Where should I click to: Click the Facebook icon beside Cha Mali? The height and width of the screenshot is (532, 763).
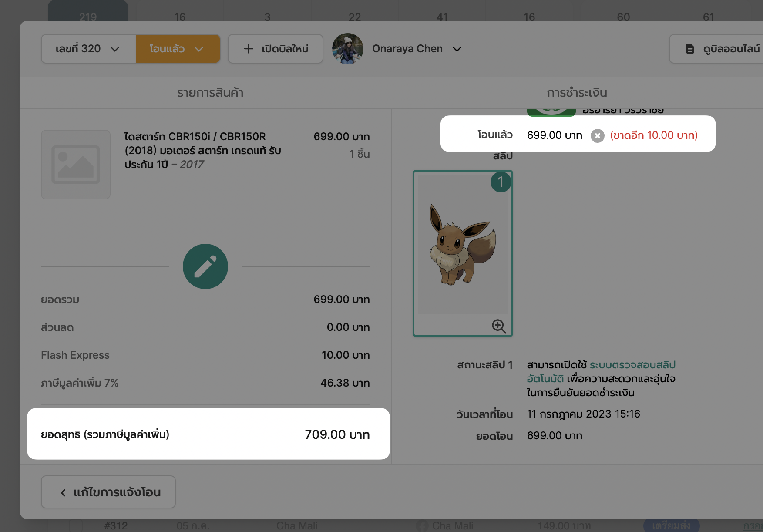click(x=421, y=525)
